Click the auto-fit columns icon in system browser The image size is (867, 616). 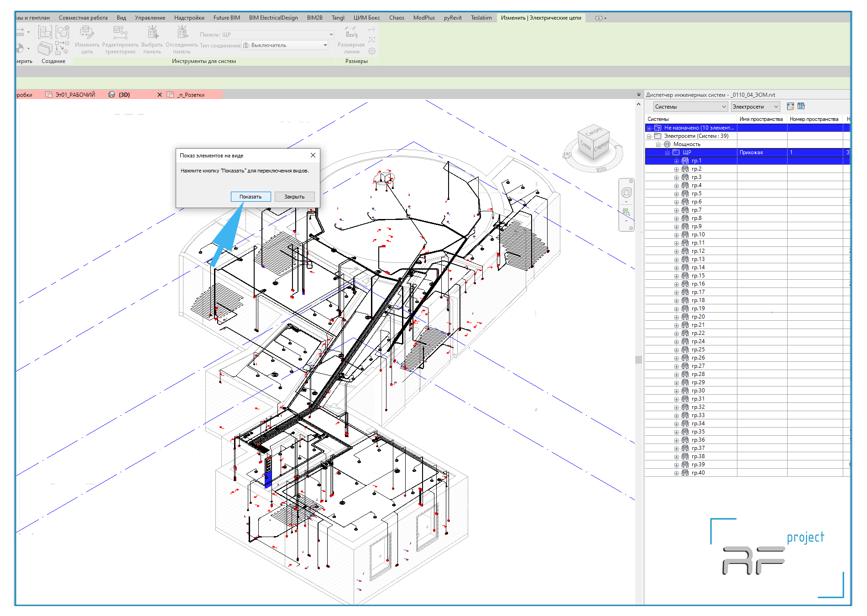(791, 106)
